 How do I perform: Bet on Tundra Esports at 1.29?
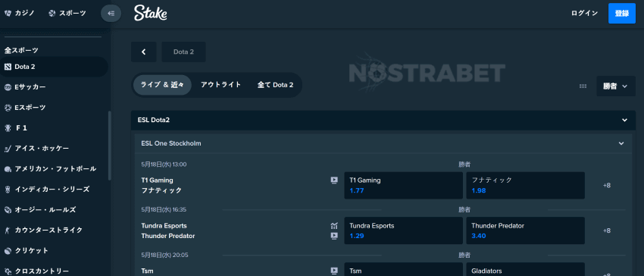[403, 231]
